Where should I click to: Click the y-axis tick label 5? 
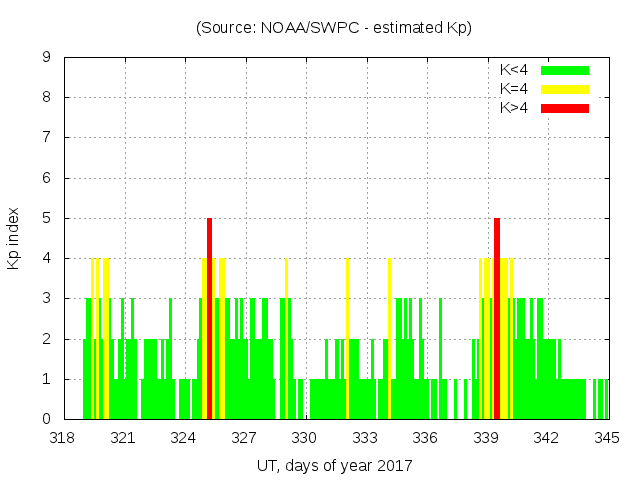coord(47,218)
